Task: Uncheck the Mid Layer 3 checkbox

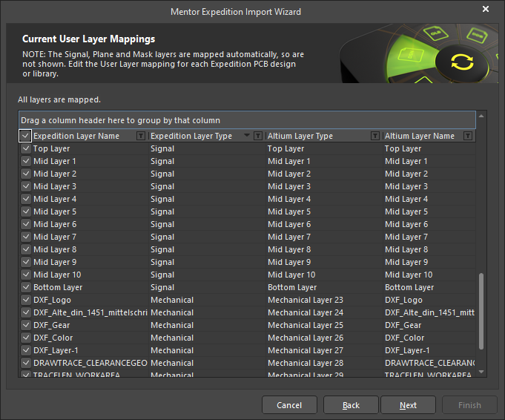Action: pyautogui.click(x=26, y=186)
